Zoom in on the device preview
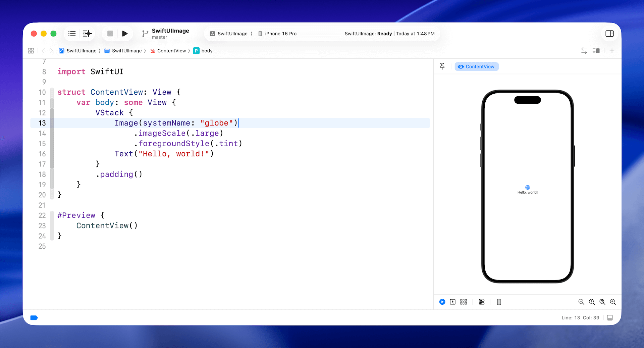 [x=613, y=302]
